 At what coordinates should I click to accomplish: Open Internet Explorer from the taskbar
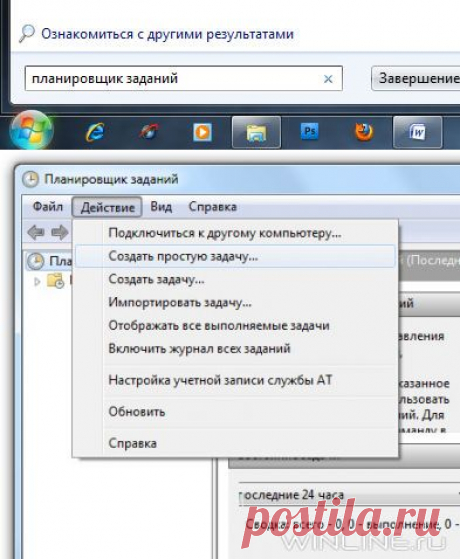coord(95,132)
